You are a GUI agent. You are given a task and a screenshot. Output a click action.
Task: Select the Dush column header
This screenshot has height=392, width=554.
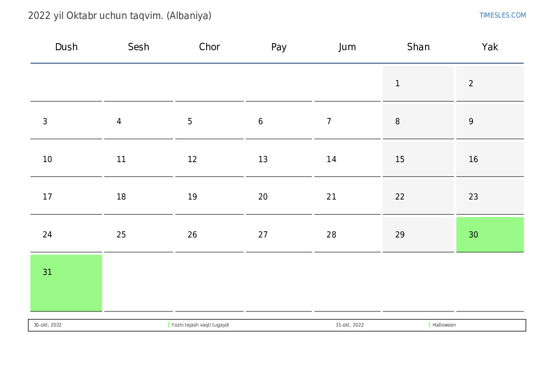[x=66, y=47]
